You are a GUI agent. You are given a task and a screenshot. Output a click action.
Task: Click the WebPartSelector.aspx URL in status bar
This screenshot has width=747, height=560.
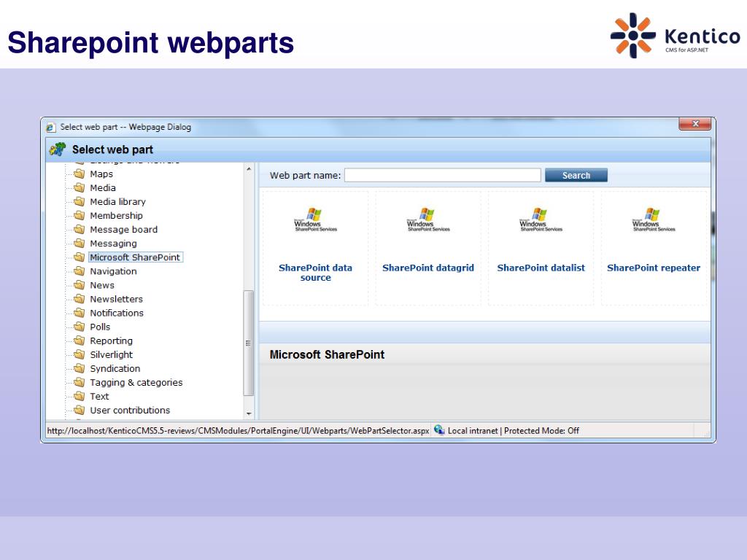(239, 430)
